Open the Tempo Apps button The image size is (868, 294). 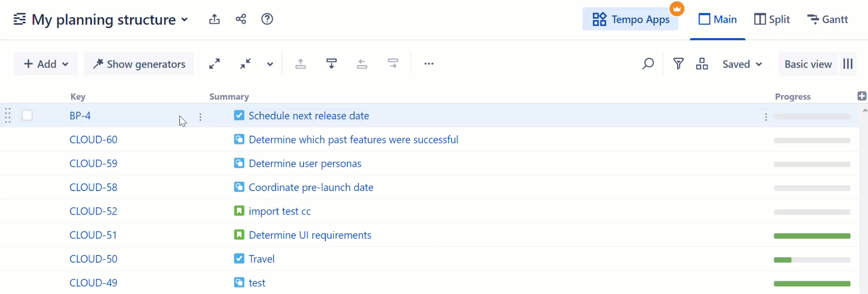[x=630, y=20]
